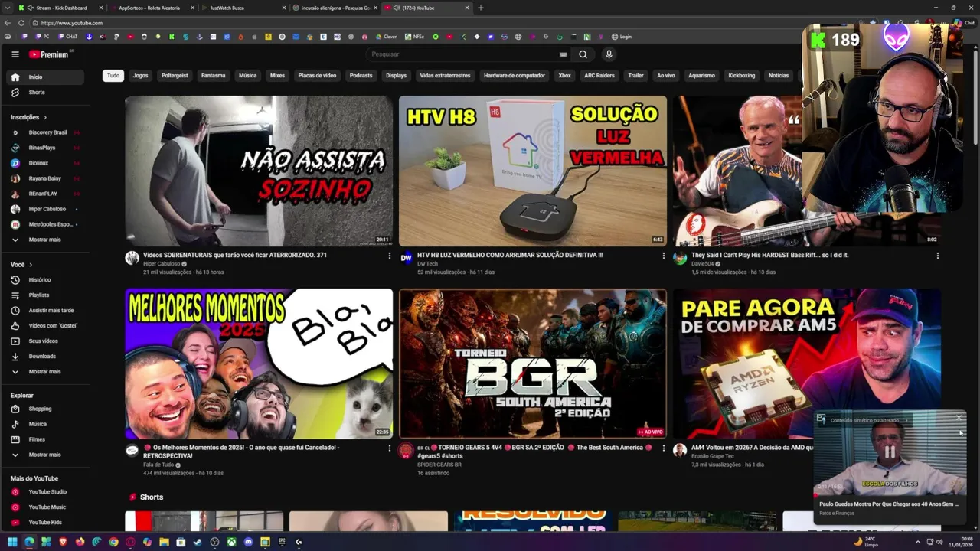Open the Torneio BGR South America live thumbnail

(533, 364)
